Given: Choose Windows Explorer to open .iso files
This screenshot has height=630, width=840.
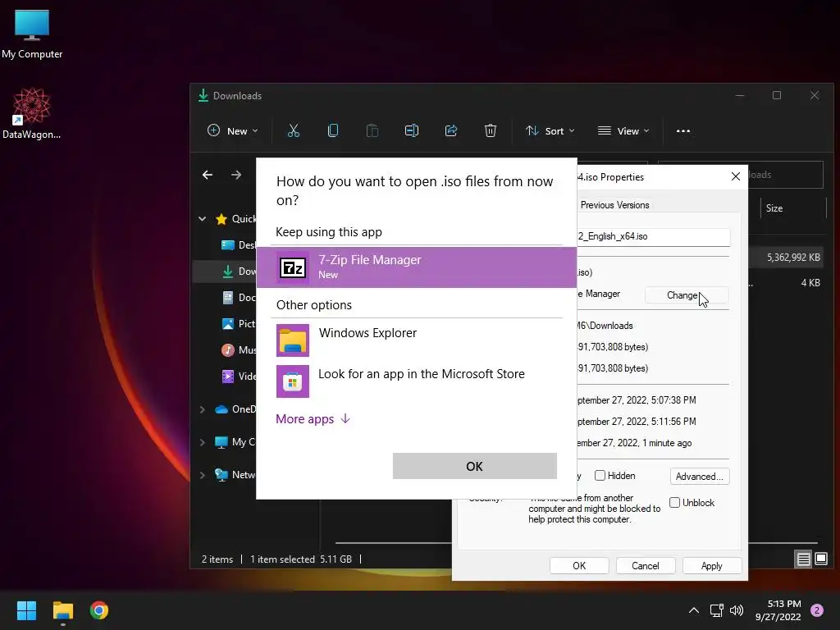Looking at the screenshot, I should click(x=417, y=340).
